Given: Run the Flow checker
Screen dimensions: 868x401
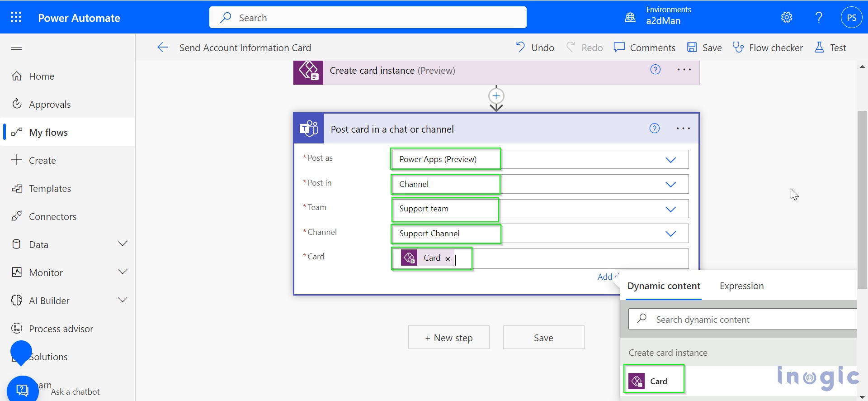Looking at the screenshot, I should pyautogui.click(x=768, y=48).
